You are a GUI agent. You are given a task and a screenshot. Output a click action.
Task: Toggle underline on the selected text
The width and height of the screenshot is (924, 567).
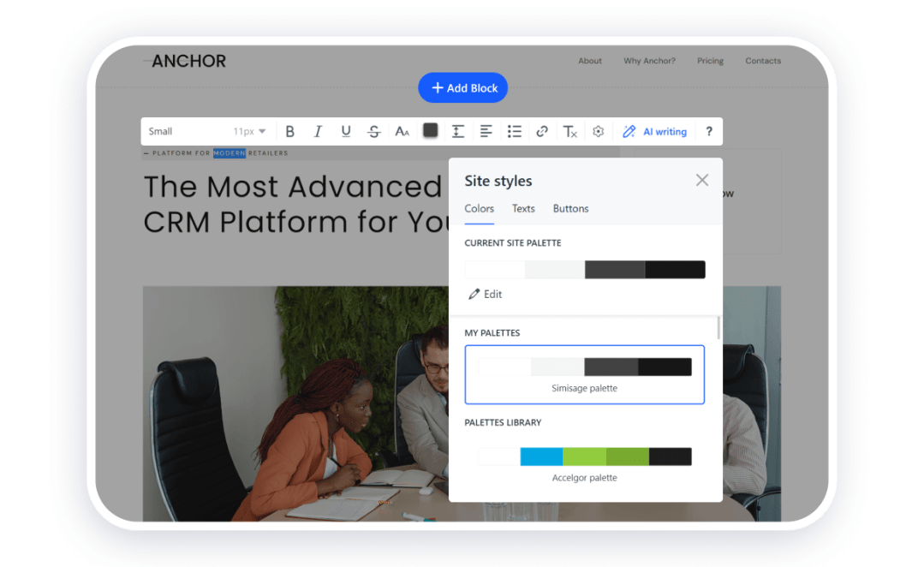346,131
